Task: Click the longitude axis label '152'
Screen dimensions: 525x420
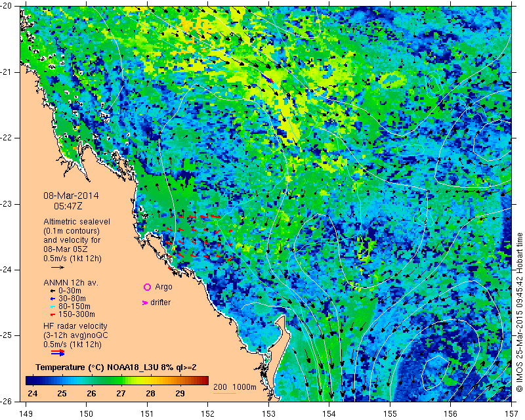Action: [208, 414]
